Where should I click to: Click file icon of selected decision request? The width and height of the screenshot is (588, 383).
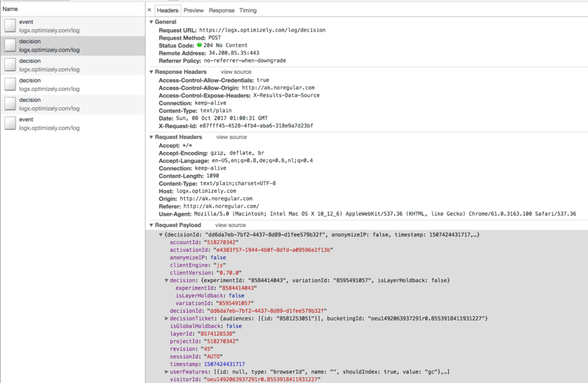(x=10, y=46)
